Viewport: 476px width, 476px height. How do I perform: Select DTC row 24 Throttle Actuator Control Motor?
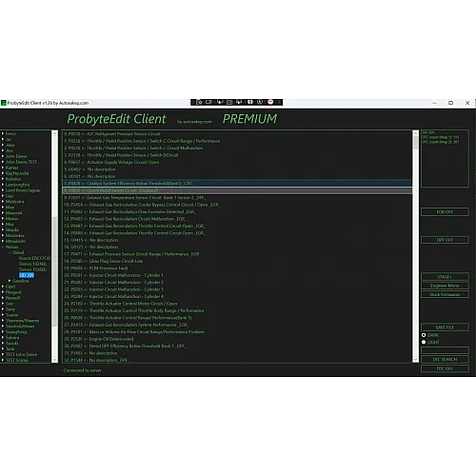(x=237, y=304)
